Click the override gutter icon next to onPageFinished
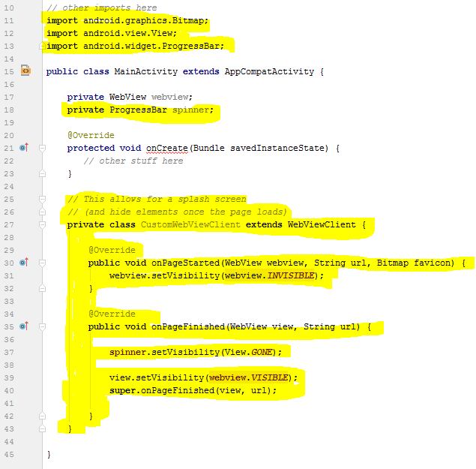Viewport: 476px width, 469px height. (24, 326)
